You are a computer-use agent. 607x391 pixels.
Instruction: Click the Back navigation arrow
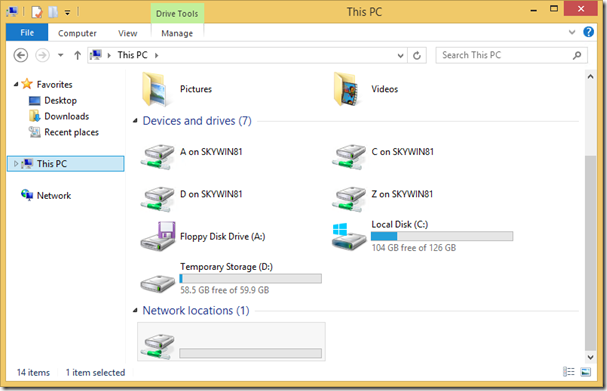21,55
